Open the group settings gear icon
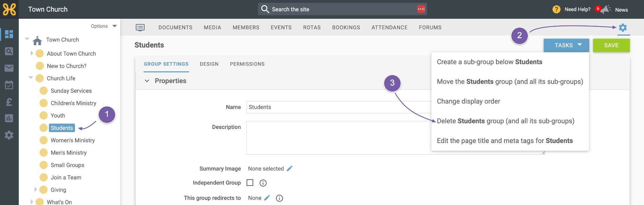The height and width of the screenshot is (205, 644). coord(623,27)
